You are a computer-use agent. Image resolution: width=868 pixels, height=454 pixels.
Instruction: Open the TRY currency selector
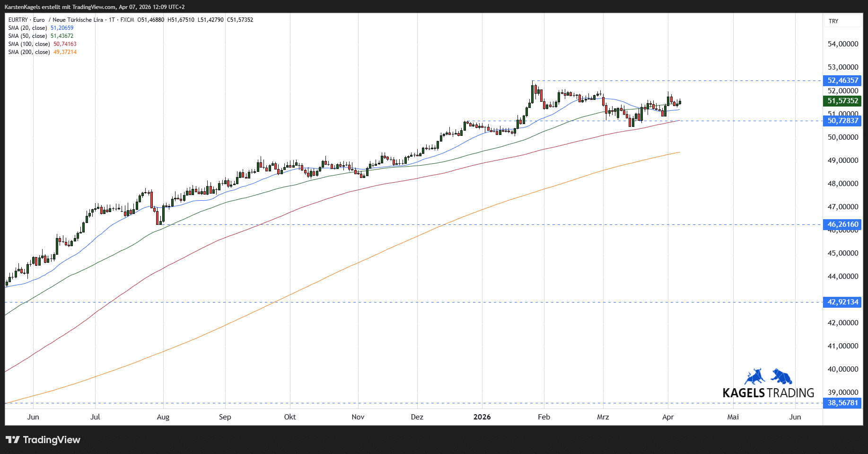[833, 21]
